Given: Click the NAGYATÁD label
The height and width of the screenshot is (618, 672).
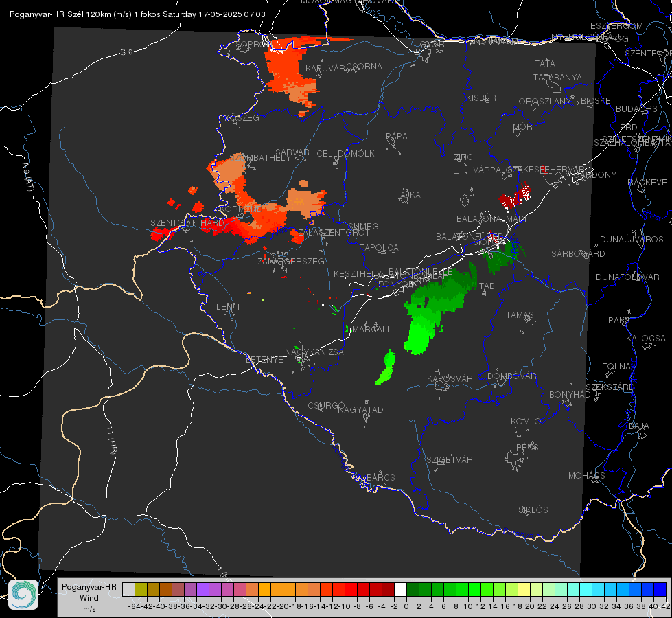Looking at the screenshot, I should pos(360,409).
